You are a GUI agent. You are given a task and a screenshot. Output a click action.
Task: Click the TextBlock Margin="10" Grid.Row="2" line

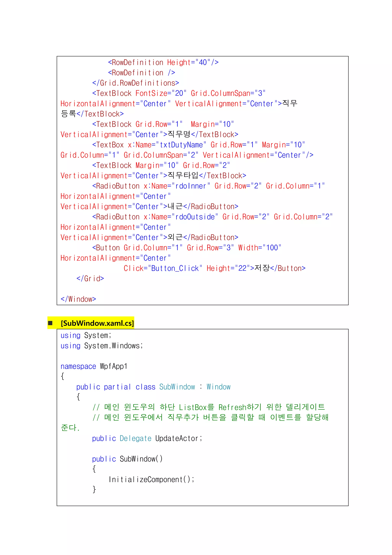tap(161, 165)
